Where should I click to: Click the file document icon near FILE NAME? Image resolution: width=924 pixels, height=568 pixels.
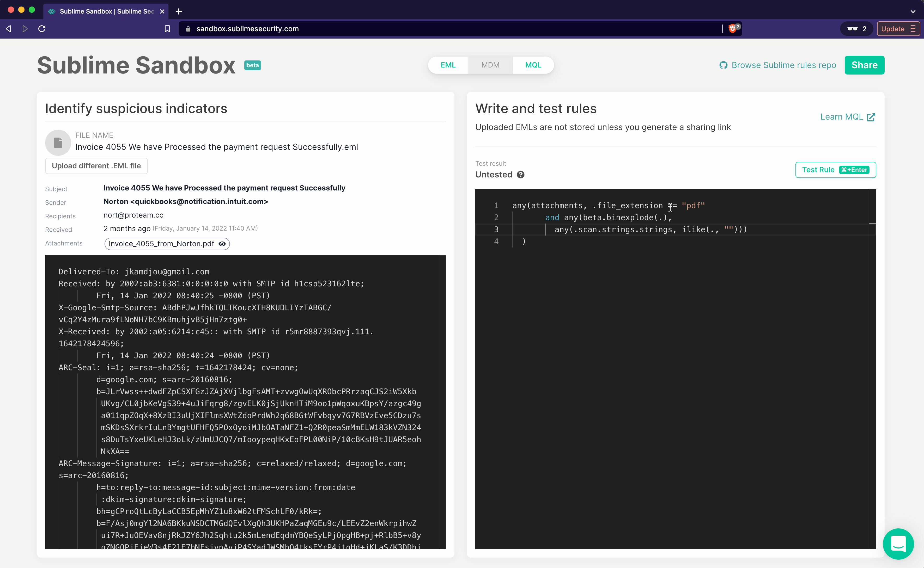click(58, 142)
